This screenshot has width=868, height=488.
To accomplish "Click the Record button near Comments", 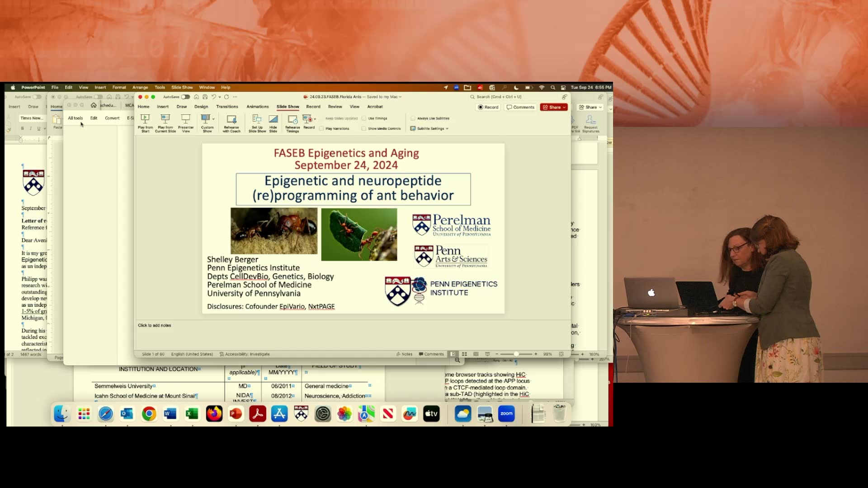I will (488, 107).
